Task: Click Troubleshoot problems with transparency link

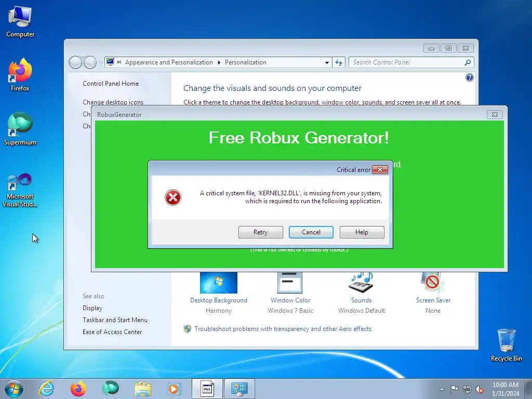Action: [283, 329]
